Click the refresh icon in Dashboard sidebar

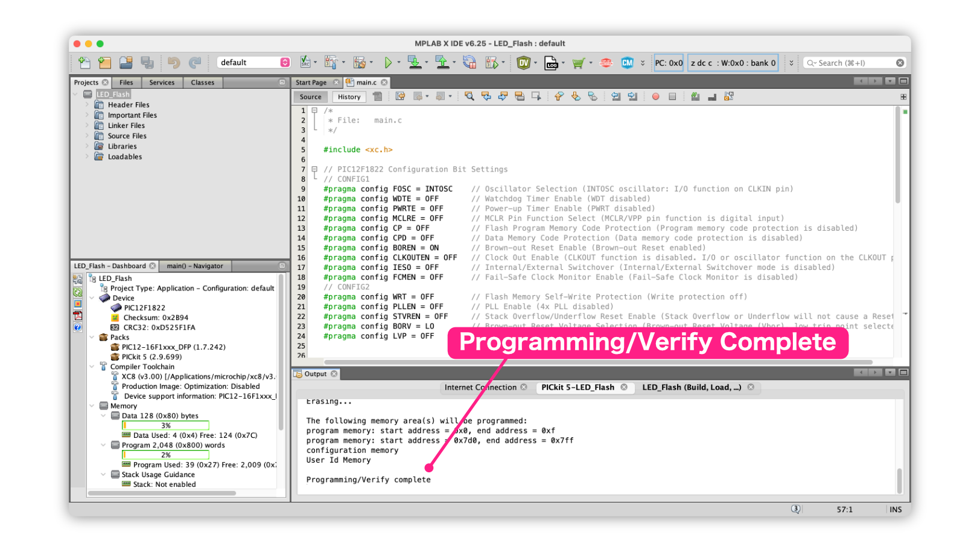[78, 292]
